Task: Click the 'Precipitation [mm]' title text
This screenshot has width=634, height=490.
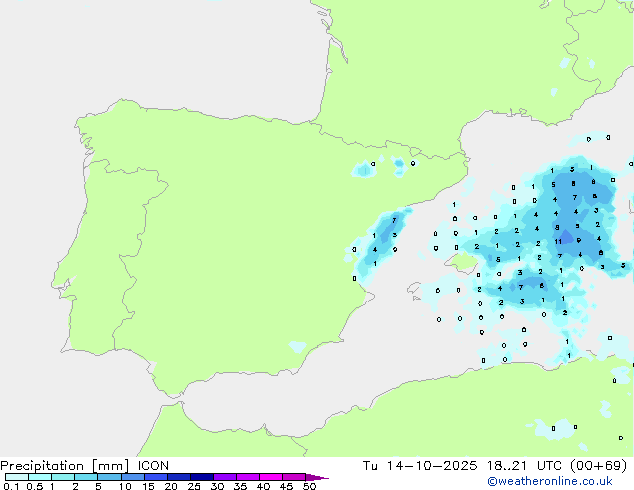Action: coord(65,466)
